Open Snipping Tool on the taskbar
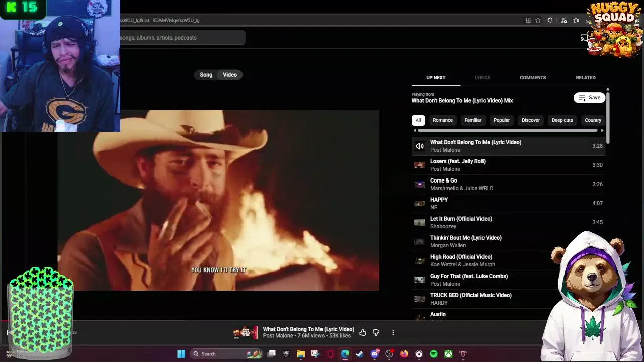This screenshot has width=644, height=362. 315,354
